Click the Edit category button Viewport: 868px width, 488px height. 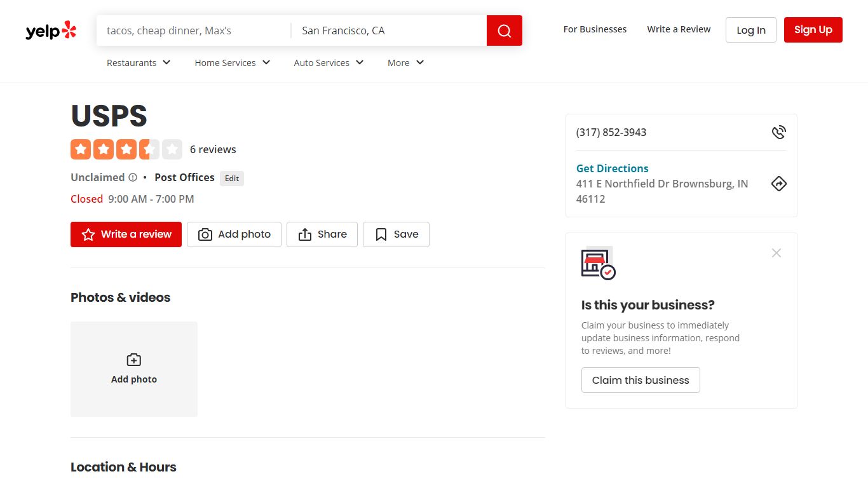[232, 179]
